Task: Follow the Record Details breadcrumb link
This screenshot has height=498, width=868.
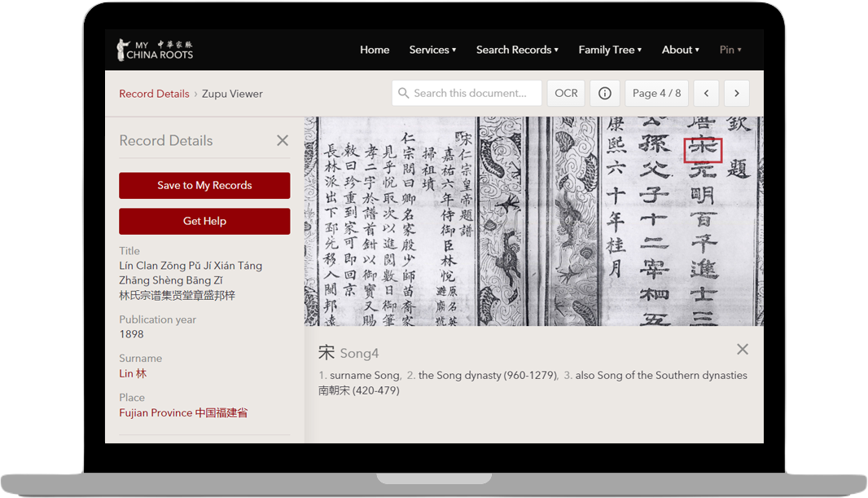Action: [154, 94]
